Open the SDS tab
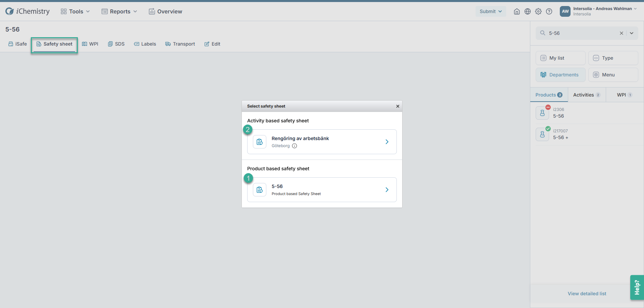This screenshot has width=644, height=308. (x=116, y=44)
